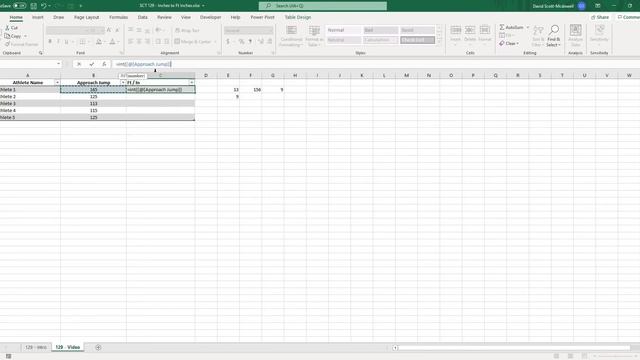Toggle Center alignment
Viewport: 640px width, 360px height.
pos(139,42)
